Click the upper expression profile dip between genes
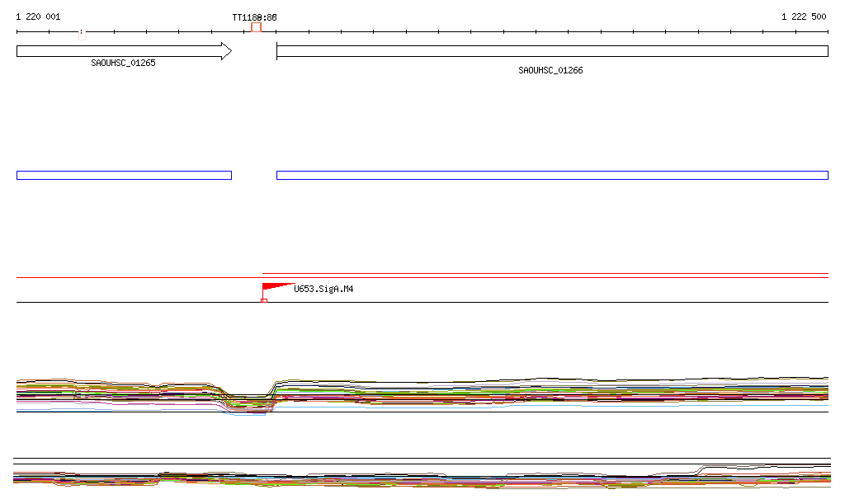Screen dimensions: 845x504 pos(248,402)
